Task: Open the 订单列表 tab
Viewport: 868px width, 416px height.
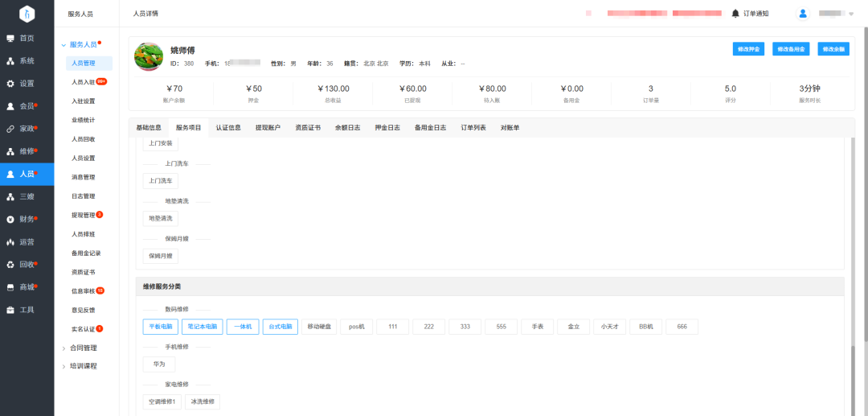Action: click(x=473, y=127)
